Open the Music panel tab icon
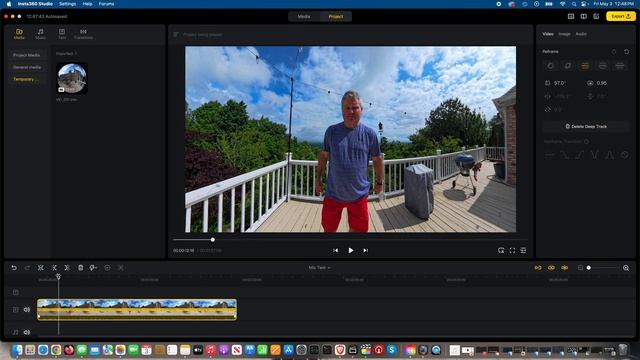640x360 pixels. coord(40,33)
